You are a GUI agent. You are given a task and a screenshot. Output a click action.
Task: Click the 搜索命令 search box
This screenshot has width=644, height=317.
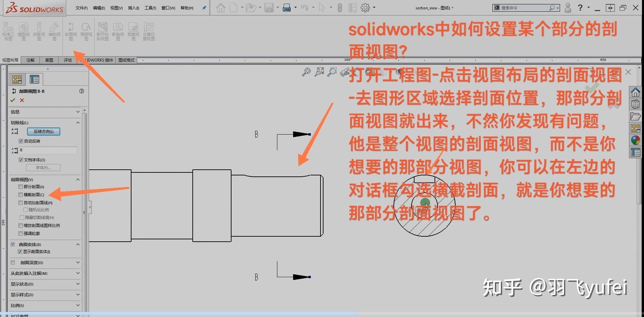tap(526, 8)
